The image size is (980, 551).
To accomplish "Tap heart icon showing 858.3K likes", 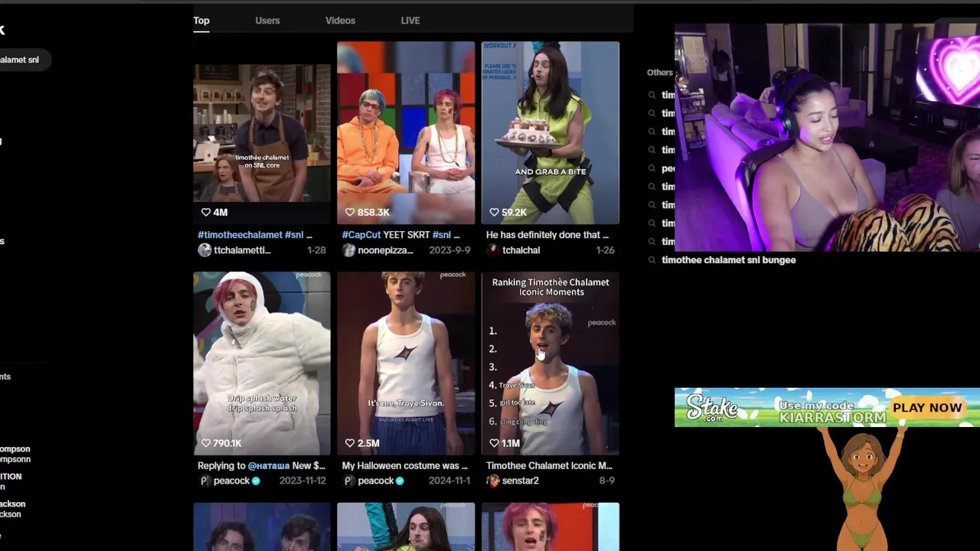I will coord(350,212).
